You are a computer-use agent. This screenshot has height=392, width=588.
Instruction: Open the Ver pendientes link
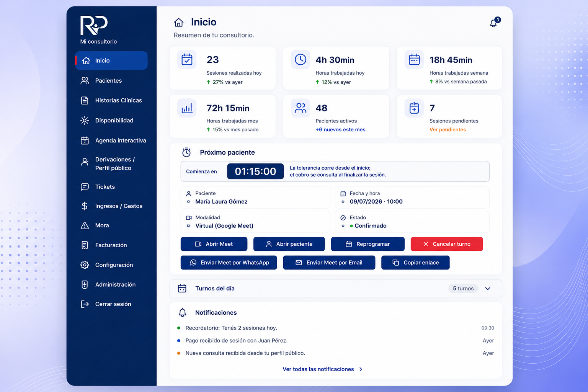click(448, 130)
